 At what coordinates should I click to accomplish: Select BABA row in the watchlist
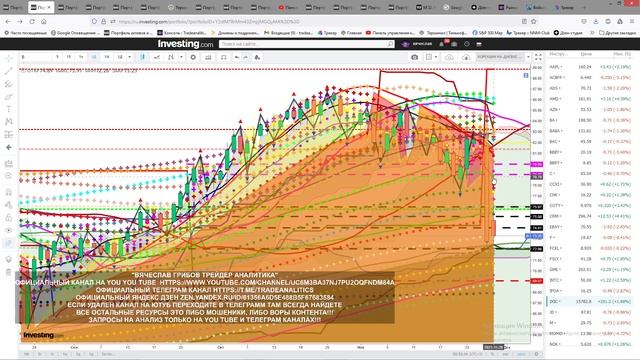click(x=590, y=131)
